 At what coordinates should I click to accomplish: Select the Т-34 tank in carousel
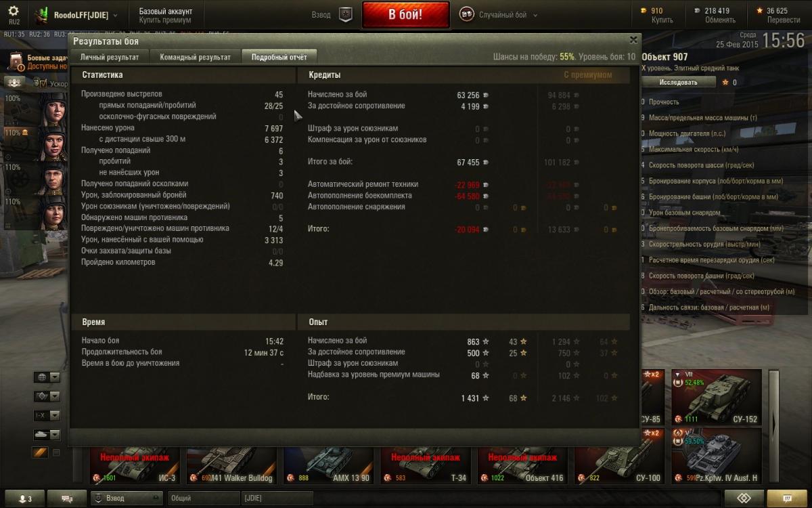[426, 466]
